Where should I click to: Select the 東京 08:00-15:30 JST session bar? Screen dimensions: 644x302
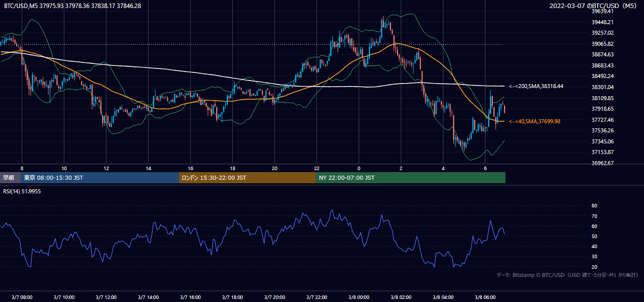coord(100,178)
